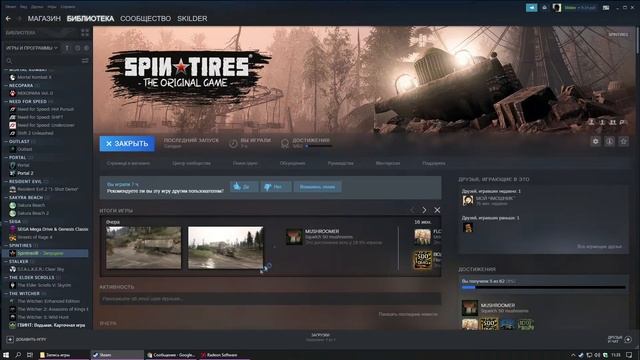The height and width of the screenshot is (360, 640).
Task: Open Task View on the taskbar
Action: 30,355
